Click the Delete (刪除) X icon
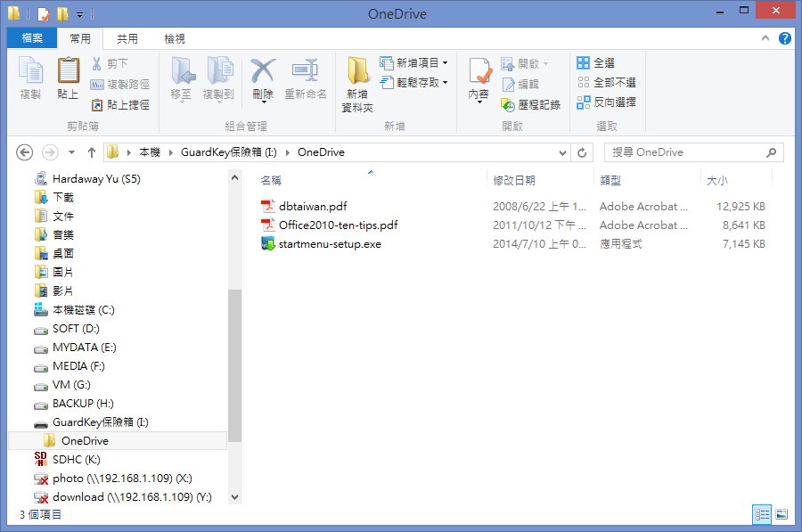Image resolution: width=802 pixels, height=532 pixels. click(263, 70)
